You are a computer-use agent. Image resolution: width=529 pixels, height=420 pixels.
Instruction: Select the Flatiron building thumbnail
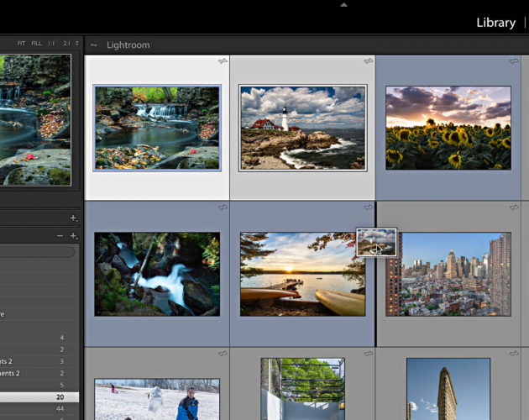(448, 389)
